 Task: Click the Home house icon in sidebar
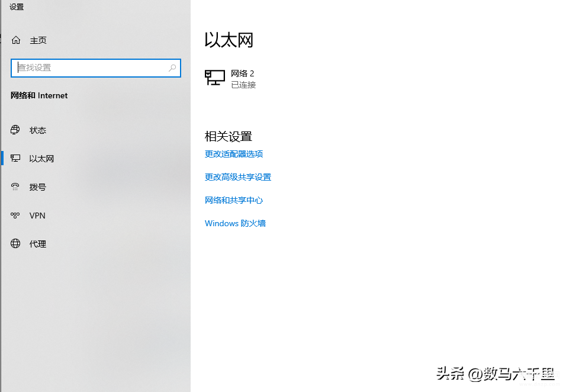[x=16, y=40]
